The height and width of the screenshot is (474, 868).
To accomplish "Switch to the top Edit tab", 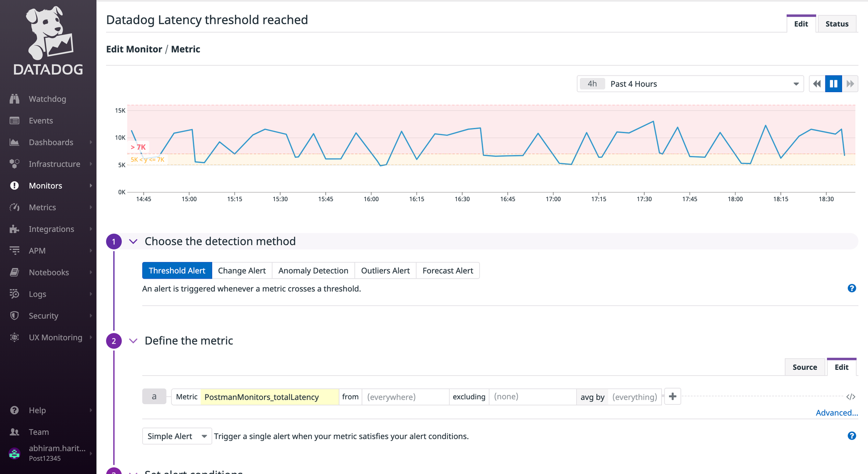I will tap(801, 24).
